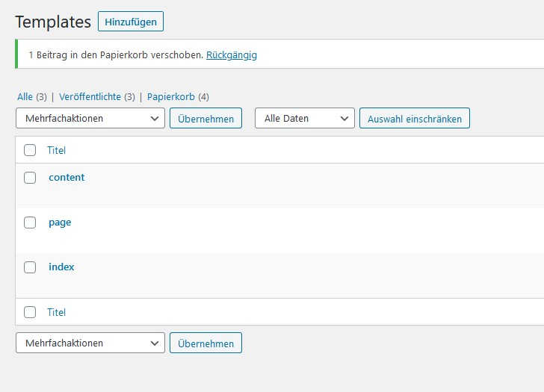544x392 pixels.
Task: Filter by Veröffentlichte templates
Action: tap(90, 97)
